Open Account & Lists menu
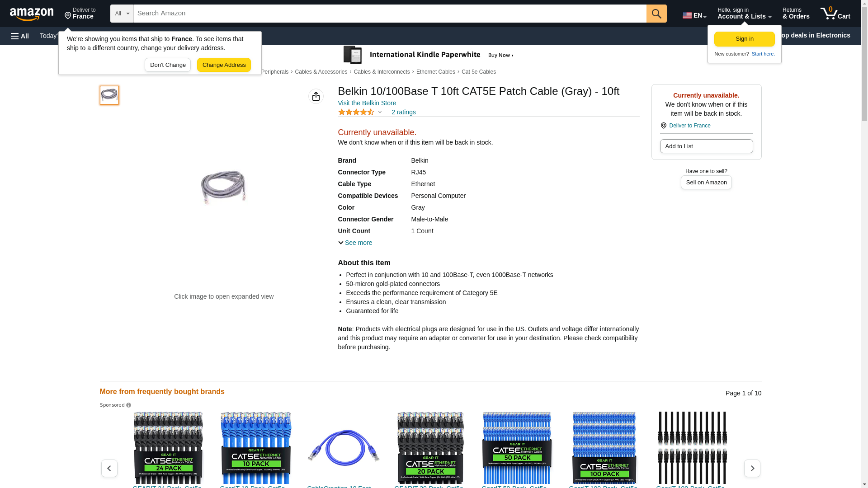Screen dimensions: 868x488 coord(744,14)
